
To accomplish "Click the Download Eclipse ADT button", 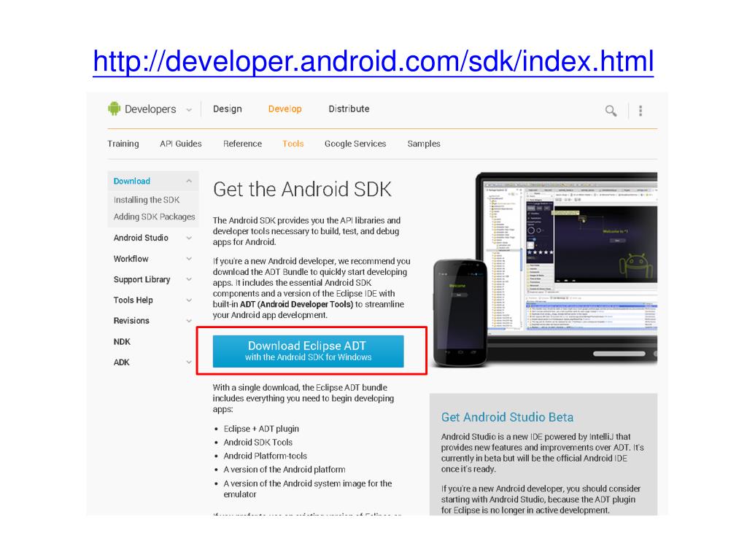I will (309, 351).
